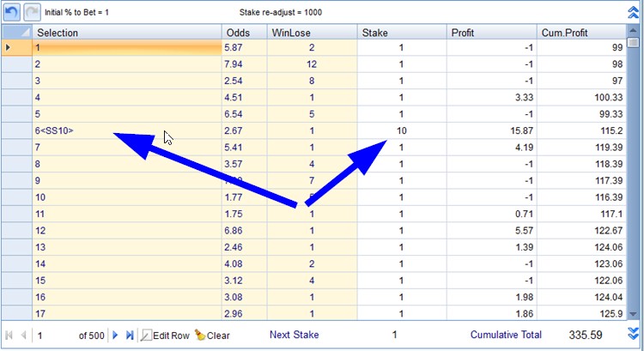This screenshot has width=644, height=351.
Task: Click row indicator arrow for row 1
Action: click(9, 48)
